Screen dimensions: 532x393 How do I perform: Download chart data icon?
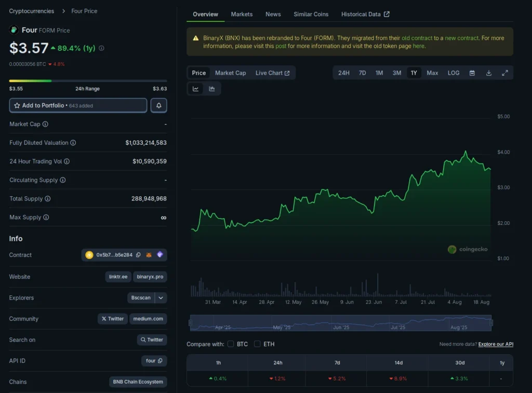click(x=488, y=73)
